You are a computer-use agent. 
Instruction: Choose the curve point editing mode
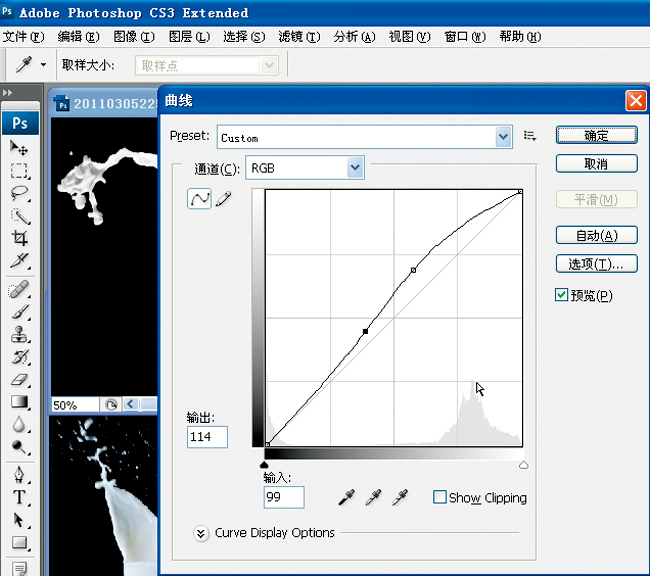tap(199, 199)
